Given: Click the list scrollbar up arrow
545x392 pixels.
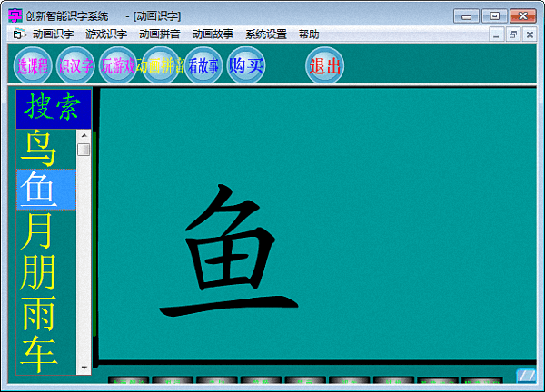Looking at the screenshot, I should coord(84,136).
